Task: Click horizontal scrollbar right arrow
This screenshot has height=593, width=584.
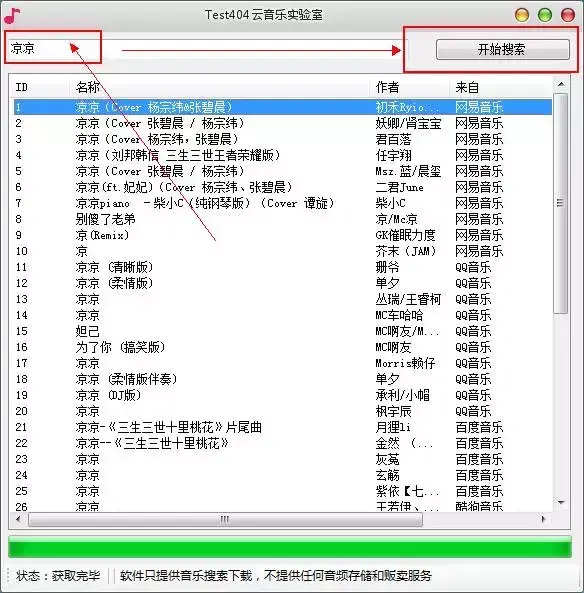Action: (x=544, y=519)
